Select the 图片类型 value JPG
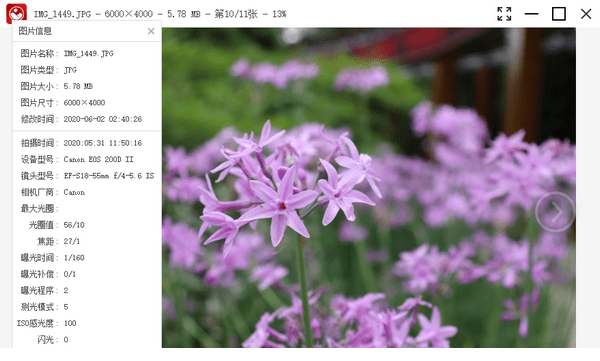Screen dimensions: 600x361 click(70, 70)
